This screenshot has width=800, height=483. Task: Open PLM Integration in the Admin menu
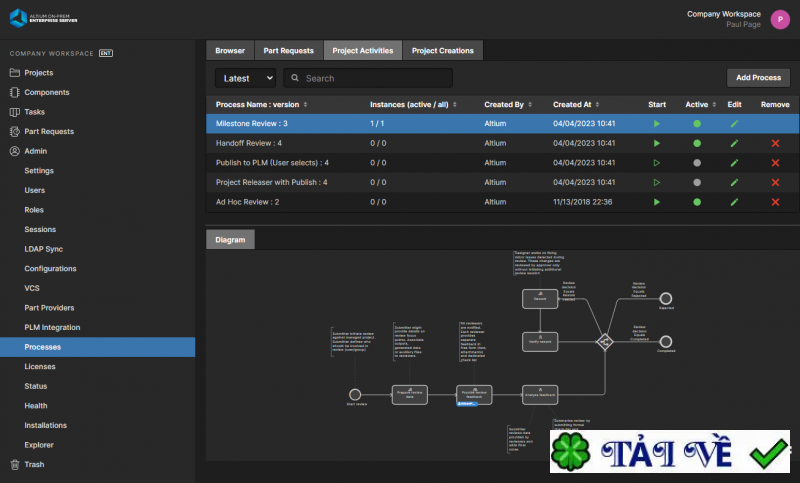[x=51, y=328]
